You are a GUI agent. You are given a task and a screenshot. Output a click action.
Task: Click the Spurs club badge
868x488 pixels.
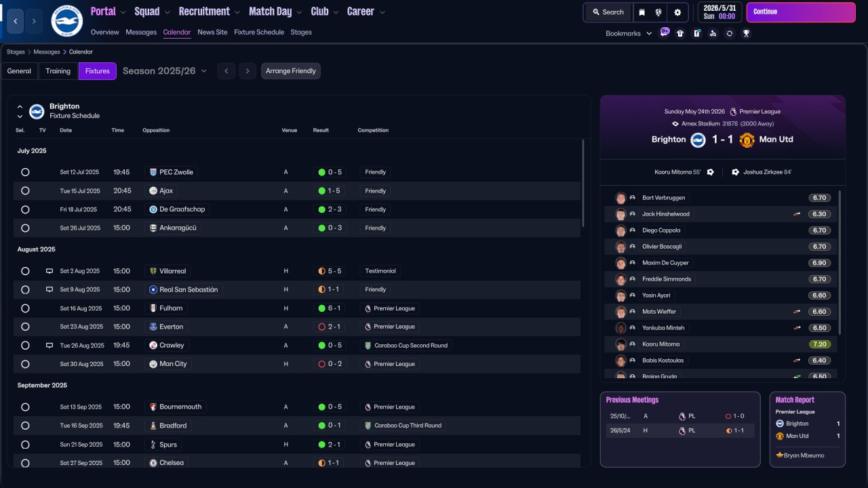pos(153,445)
